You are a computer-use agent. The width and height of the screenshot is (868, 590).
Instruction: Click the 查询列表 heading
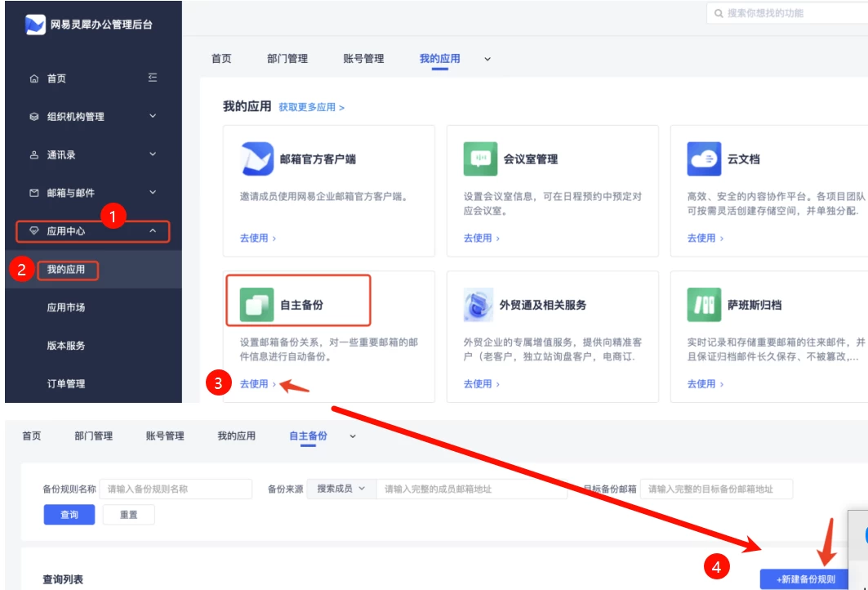63,579
